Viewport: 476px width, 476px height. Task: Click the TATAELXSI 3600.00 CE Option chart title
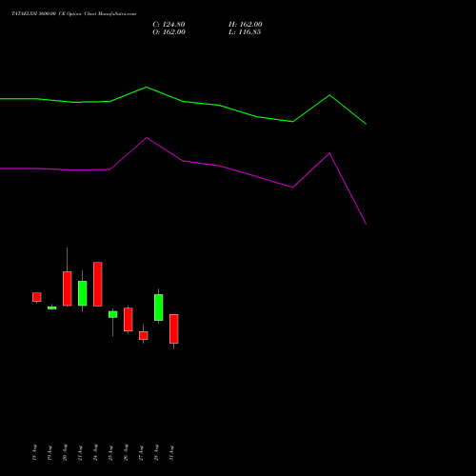point(73,14)
